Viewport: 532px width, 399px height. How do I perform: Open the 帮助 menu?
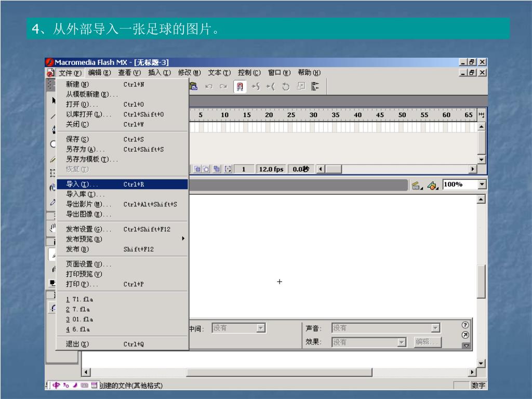click(309, 73)
